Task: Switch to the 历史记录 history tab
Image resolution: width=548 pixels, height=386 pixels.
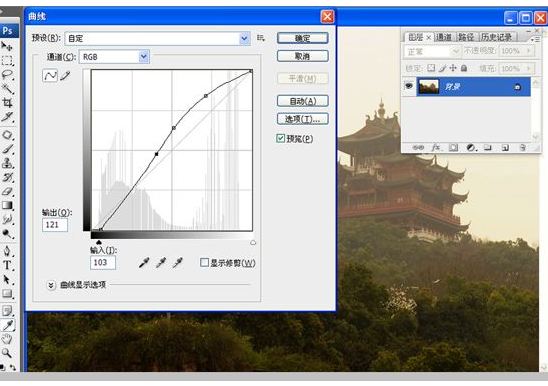Action: point(496,37)
